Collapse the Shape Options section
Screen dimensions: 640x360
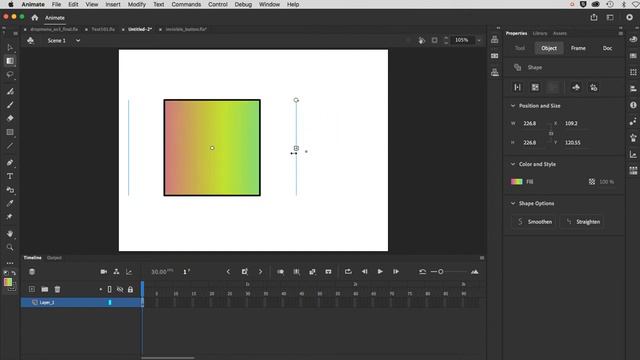tap(513, 203)
